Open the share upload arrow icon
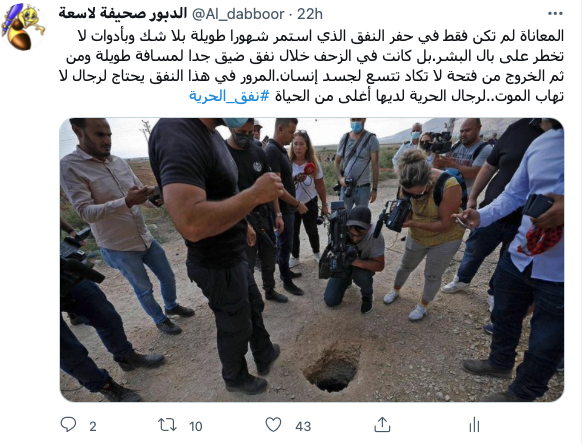Screen dimensions: 583x444 382,424
